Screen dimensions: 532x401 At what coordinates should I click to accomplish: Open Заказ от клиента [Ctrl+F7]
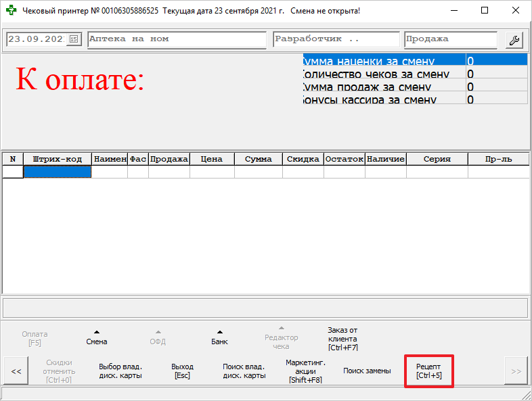[x=342, y=339]
